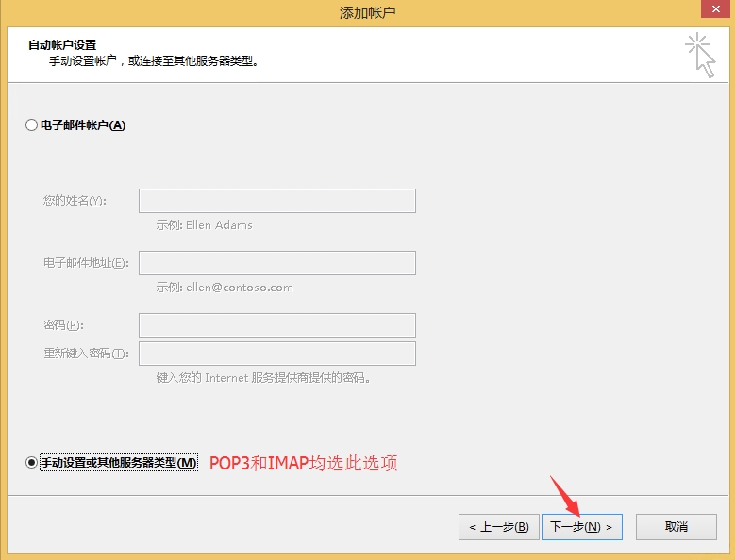The width and height of the screenshot is (735, 560).
Task: Click the 键入您的 Internet 服务提供商提供的密码 text
Action: point(263,378)
